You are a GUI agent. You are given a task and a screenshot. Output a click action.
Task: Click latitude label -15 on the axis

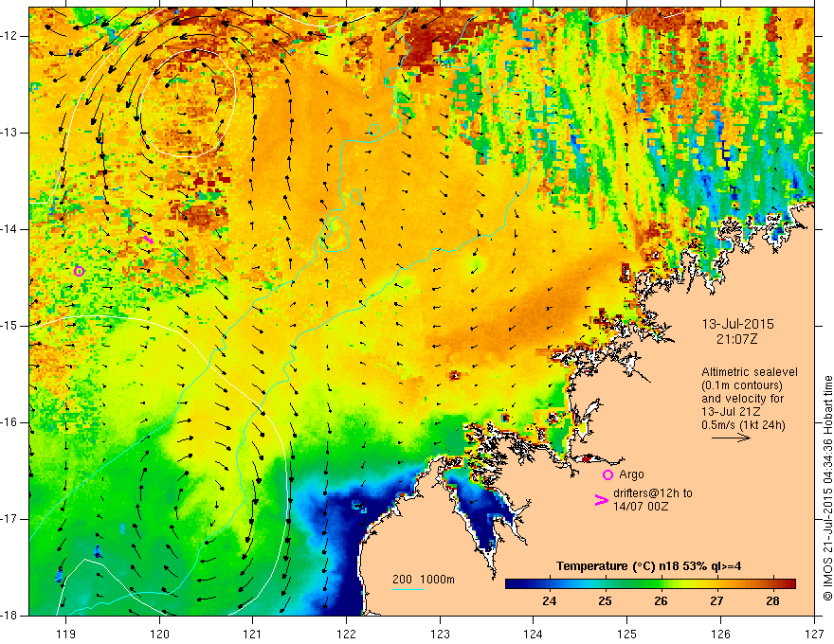(9, 326)
